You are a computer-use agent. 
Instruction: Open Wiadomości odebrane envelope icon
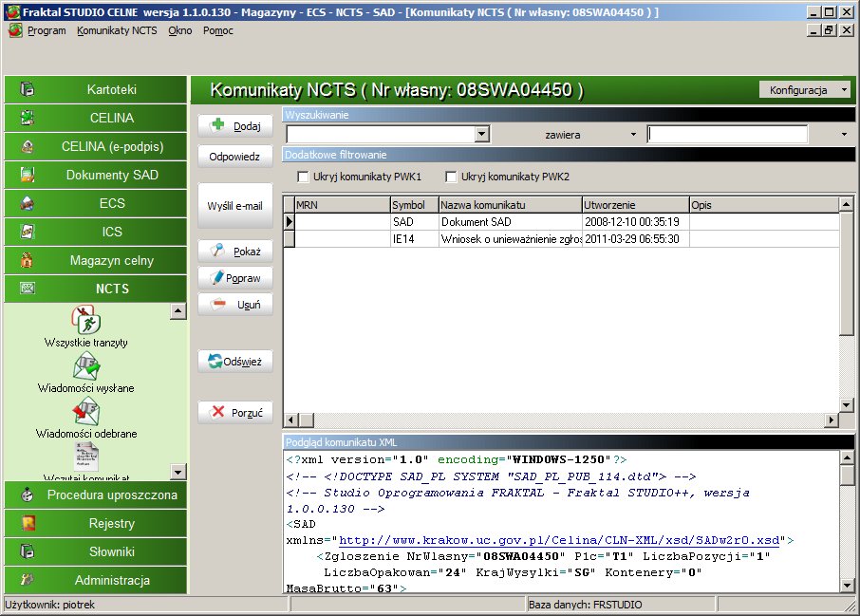pos(85,412)
